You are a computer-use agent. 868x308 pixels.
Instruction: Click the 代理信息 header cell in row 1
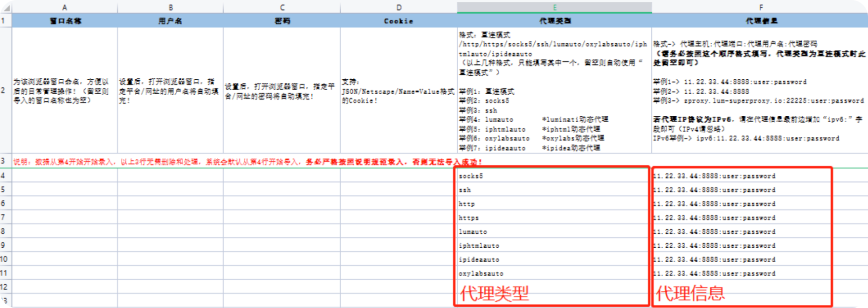click(760, 21)
